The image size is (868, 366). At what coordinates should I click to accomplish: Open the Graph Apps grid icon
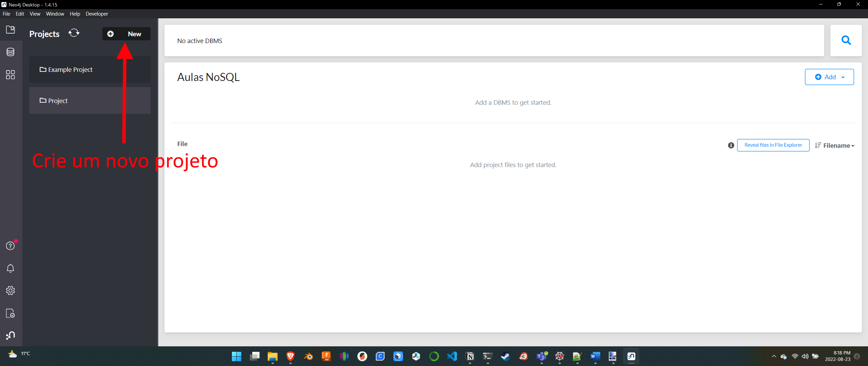pyautogui.click(x=11, y=75)
